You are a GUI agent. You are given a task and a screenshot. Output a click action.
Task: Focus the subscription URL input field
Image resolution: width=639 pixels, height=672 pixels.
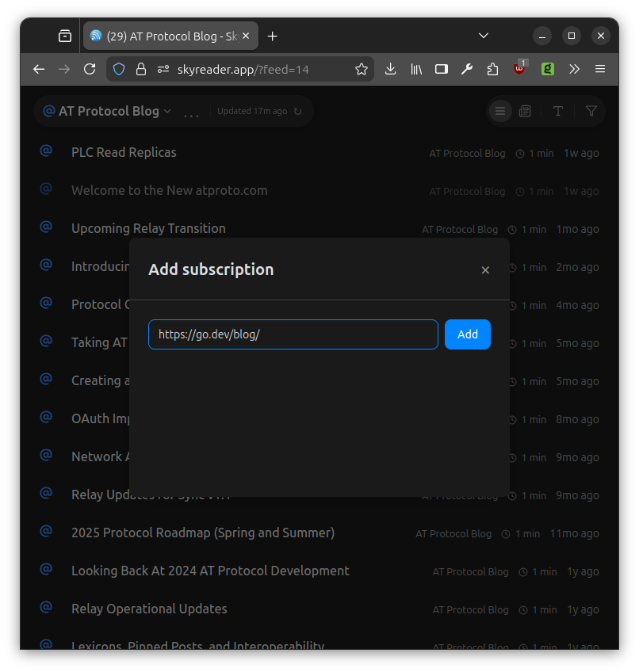(x=293, y=334)
